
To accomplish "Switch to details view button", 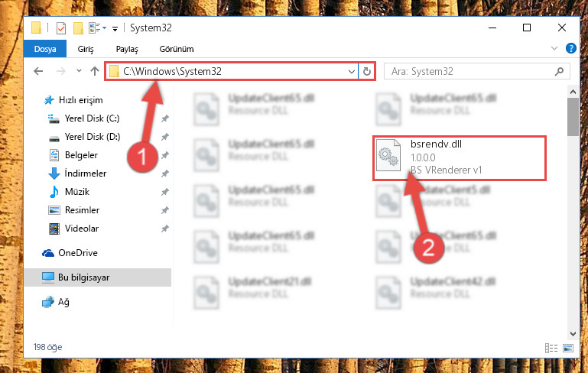I will (551, 349).
